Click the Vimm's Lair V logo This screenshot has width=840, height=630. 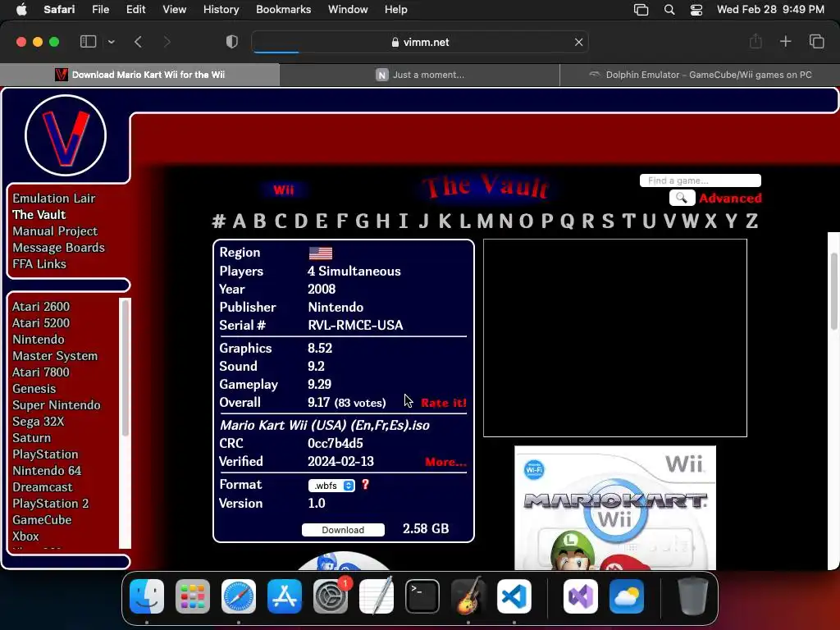point(66,135)
